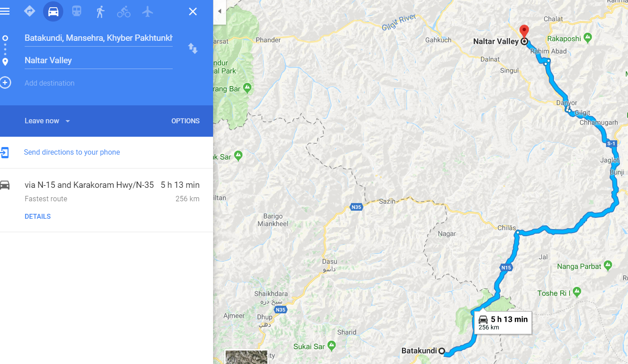This screenshot has height=364, width=628.
Task: Select best travel mode directions icon
Action: click(x=30, y=11)
